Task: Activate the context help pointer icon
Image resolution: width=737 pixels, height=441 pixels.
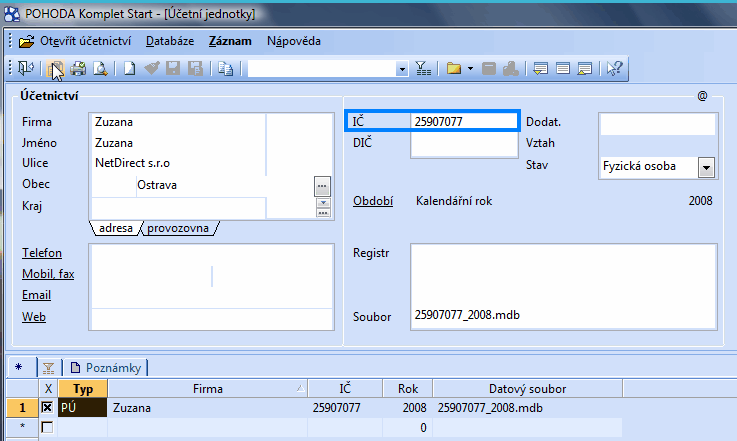Action: (614, 69)
